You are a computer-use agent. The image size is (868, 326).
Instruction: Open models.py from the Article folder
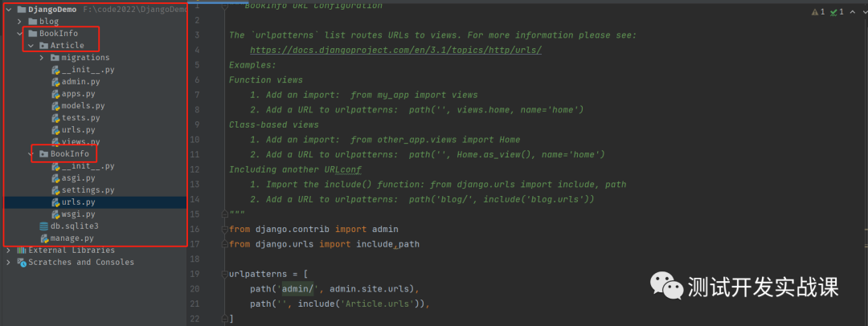[x=83, y=106]
